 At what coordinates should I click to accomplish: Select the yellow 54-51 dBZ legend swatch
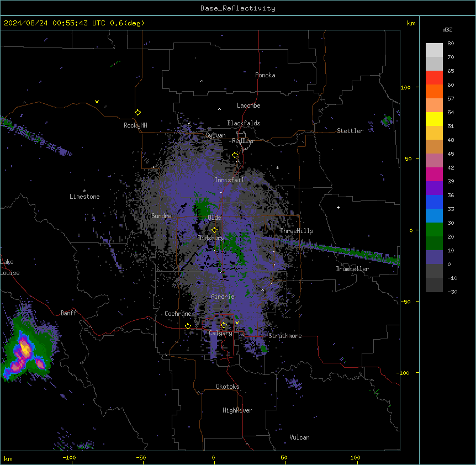click(434, 119)
